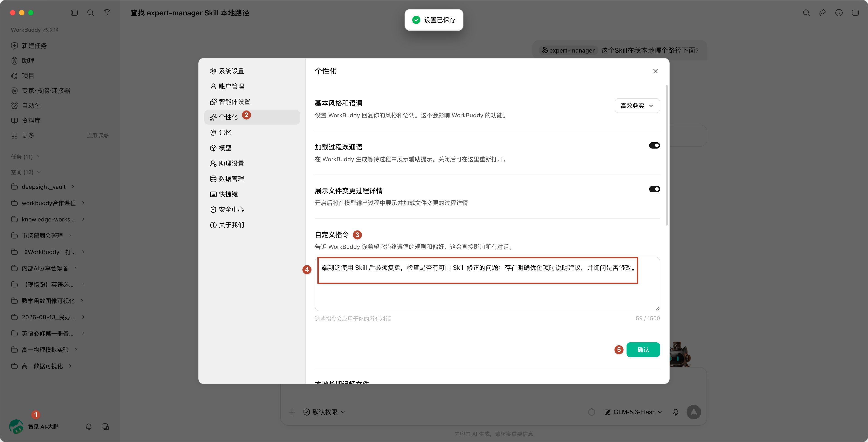The height and width of the screenshot is (442, 868).
Task: Open the 高效务实 style dropdown
Action: (x=637, y=106)
